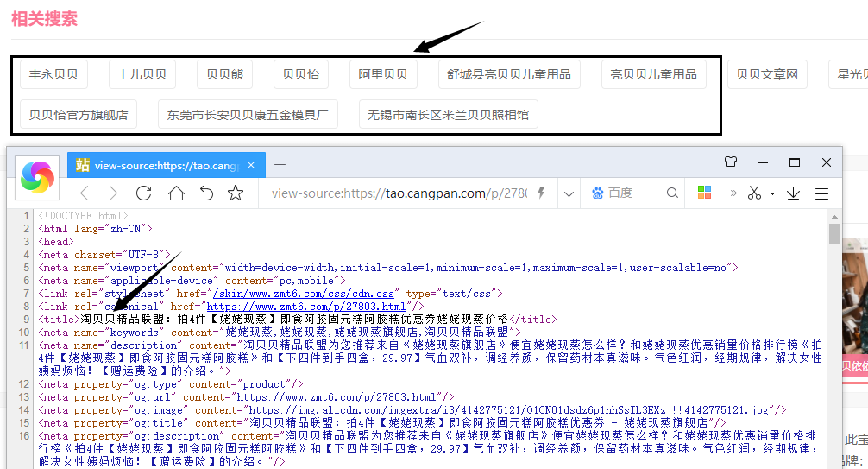The width and height of the screenshot is (868, 469).
Task: Click related search 丰永贝贝
Action: 53,74
